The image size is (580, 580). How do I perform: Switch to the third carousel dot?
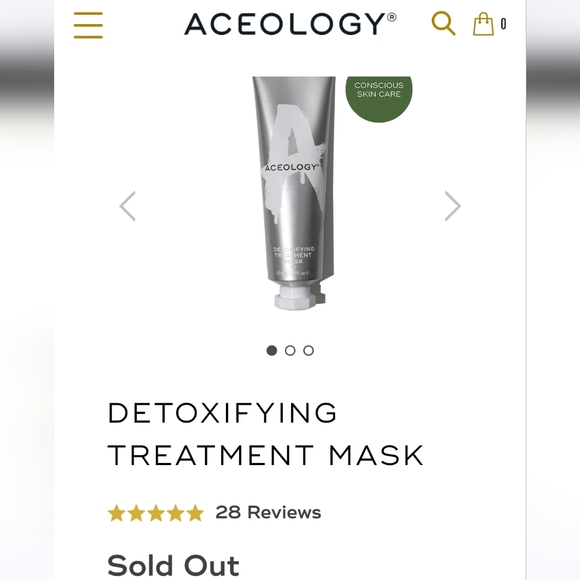(308, 350)
